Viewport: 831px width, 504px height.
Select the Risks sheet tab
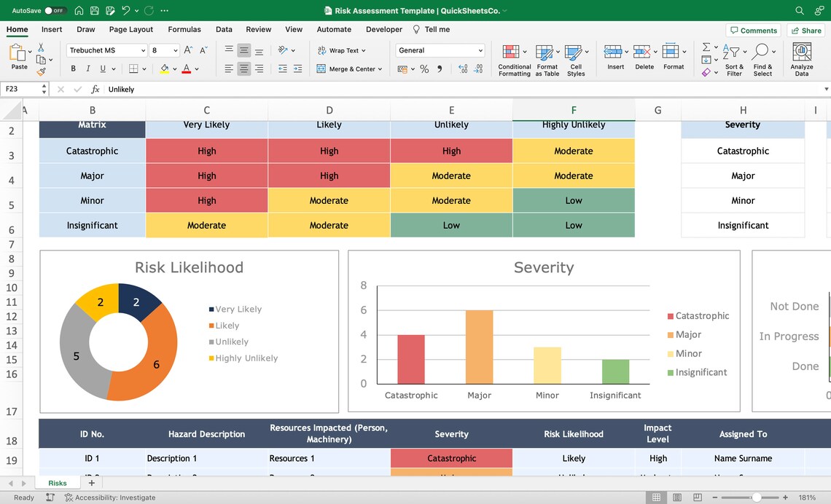click(57, 482)
